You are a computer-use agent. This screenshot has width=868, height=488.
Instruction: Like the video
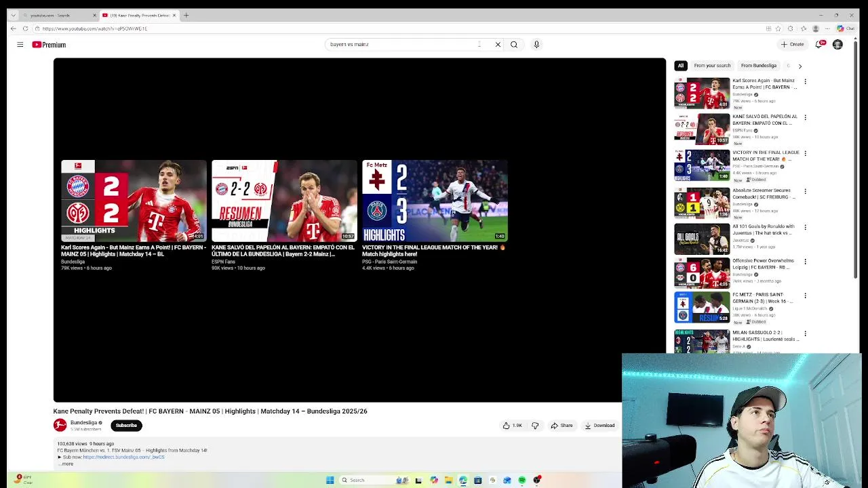click(512, 426)
